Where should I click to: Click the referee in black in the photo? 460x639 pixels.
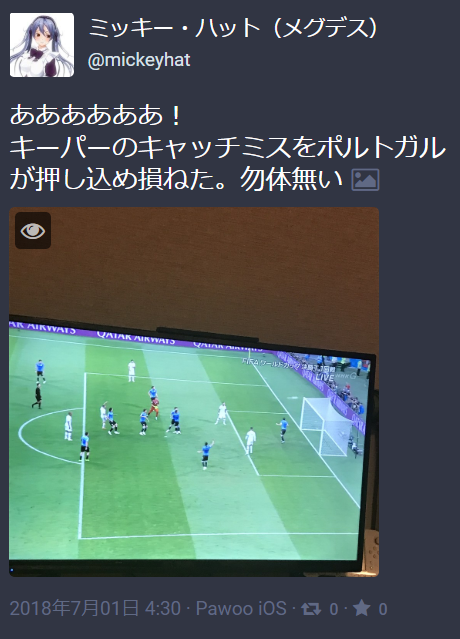pyautogui.click(x=37, y=395)
